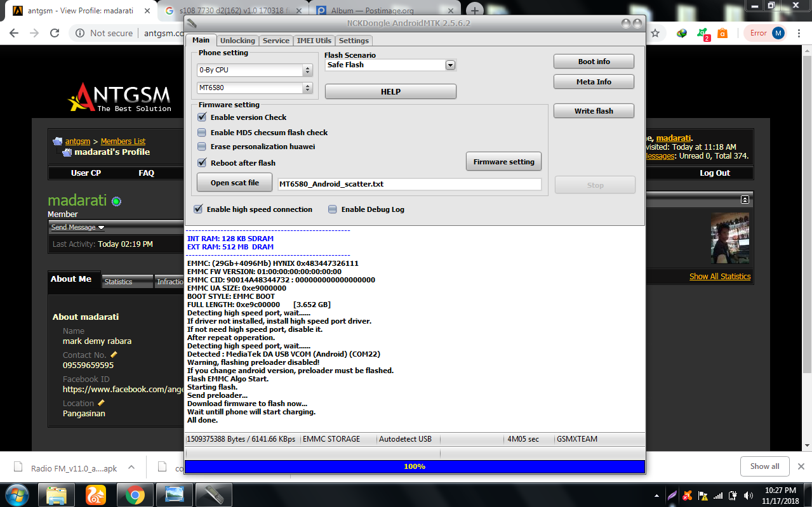Click the Write flash button
The height and width of the screenshot is (507, 812).
click(594, 111)
